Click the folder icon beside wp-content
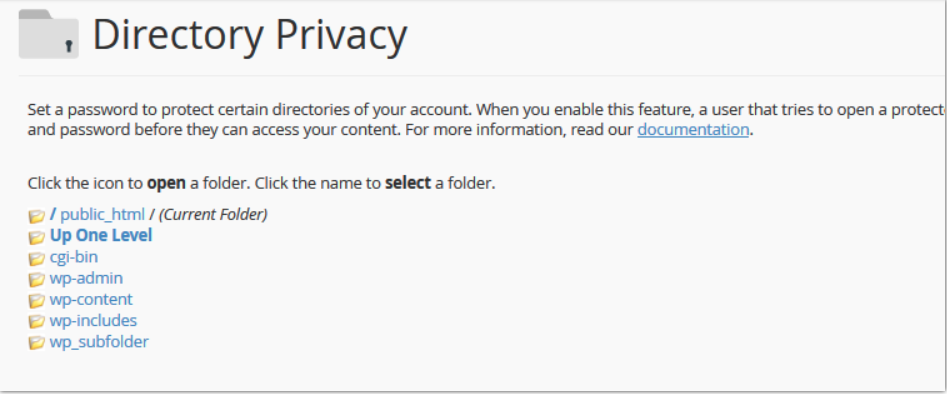This screenshot has height=394, width=947. (37, 300)
